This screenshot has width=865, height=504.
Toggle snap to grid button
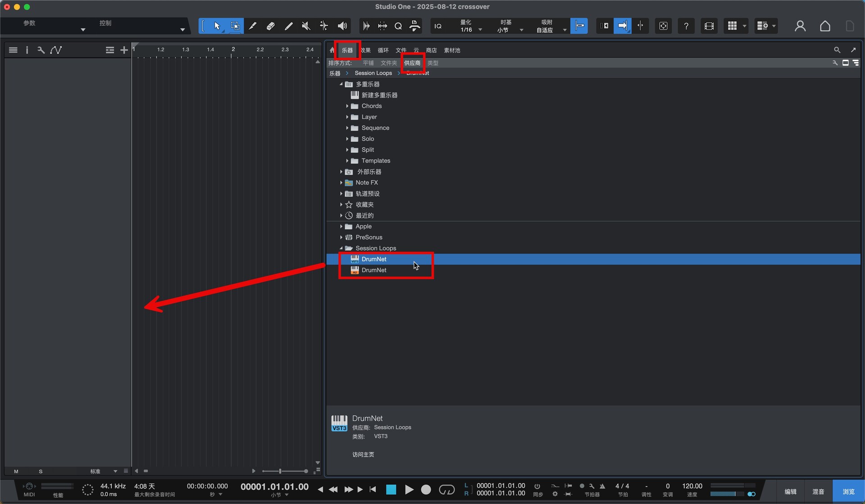coord(579,26)
